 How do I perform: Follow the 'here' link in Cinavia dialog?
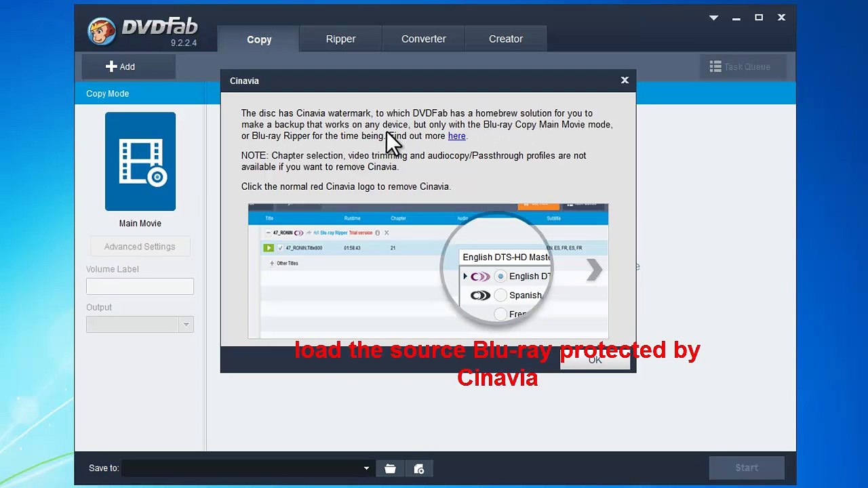pyautogui.click(x=456, y=136)
